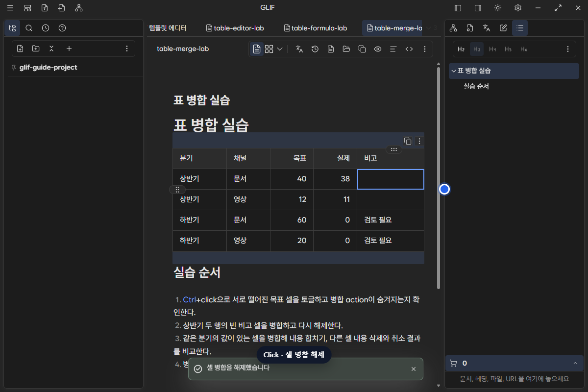
Task: Open the table's kebab options menu
Action: pos(419,141)
